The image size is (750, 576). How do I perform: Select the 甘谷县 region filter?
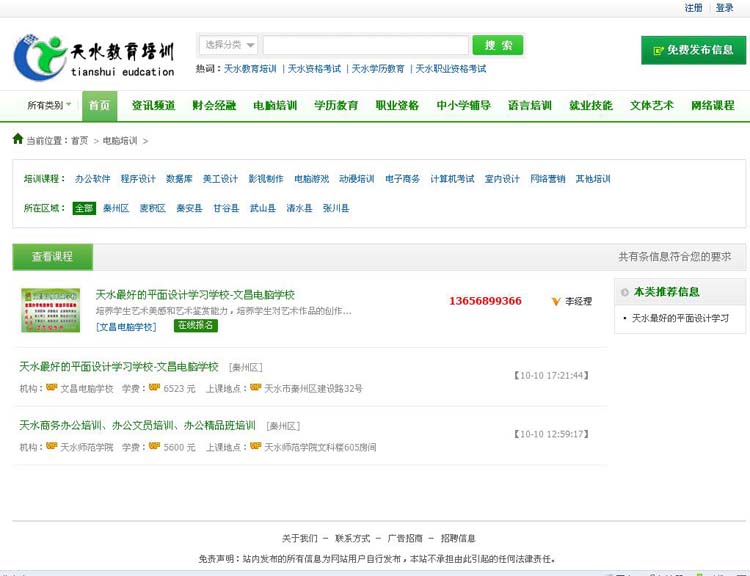click(x=226, y=208)
